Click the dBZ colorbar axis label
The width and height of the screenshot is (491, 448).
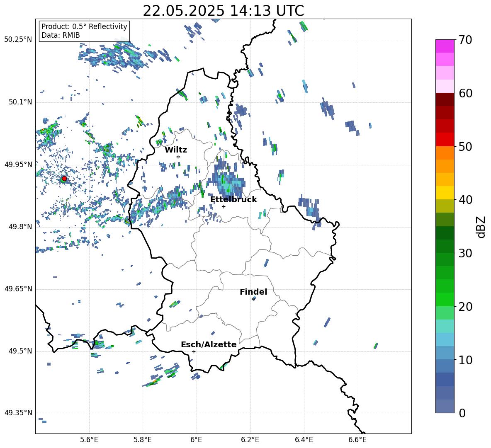pos(481,227)
